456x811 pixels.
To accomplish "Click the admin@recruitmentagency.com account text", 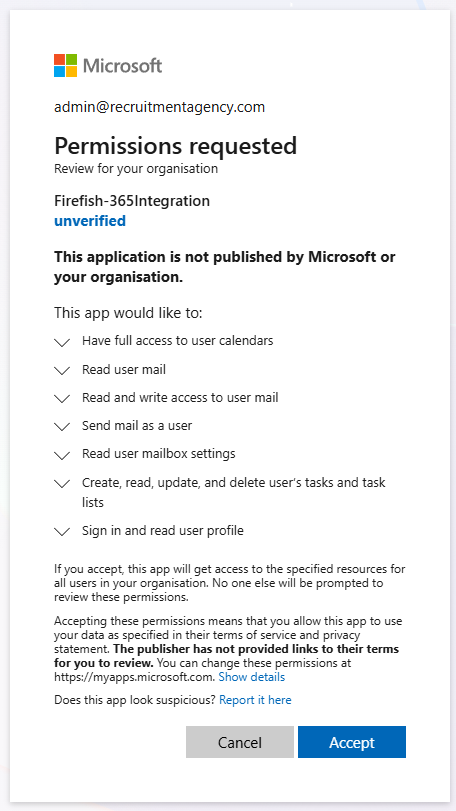I will pyautogui.click(x=159, y=107).
